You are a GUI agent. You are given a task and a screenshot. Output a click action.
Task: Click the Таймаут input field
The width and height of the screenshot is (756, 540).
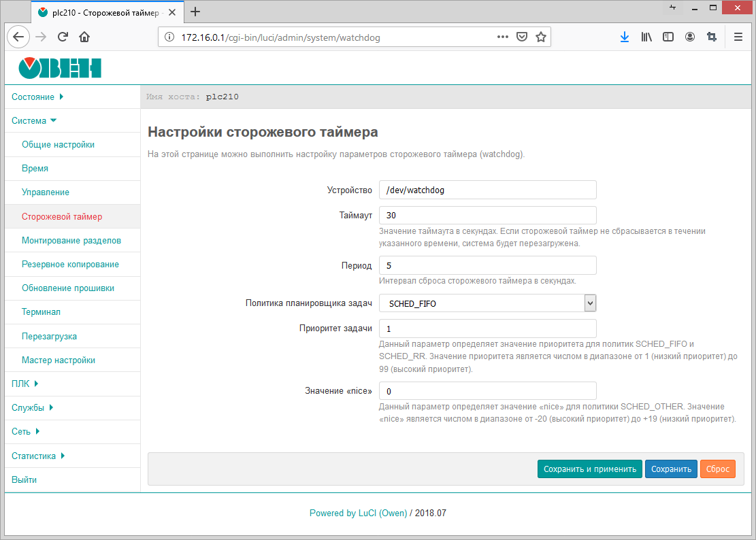(487, 215)
